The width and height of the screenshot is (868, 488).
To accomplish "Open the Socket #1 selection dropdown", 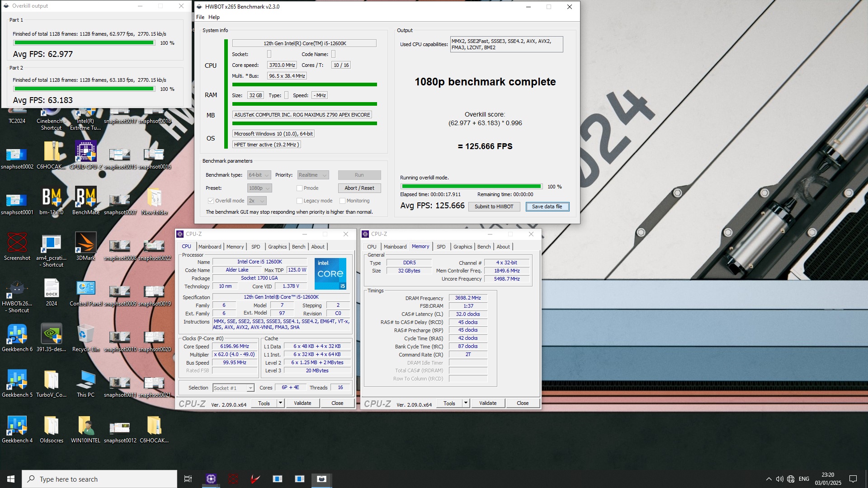I will click(x=233, y=388).
